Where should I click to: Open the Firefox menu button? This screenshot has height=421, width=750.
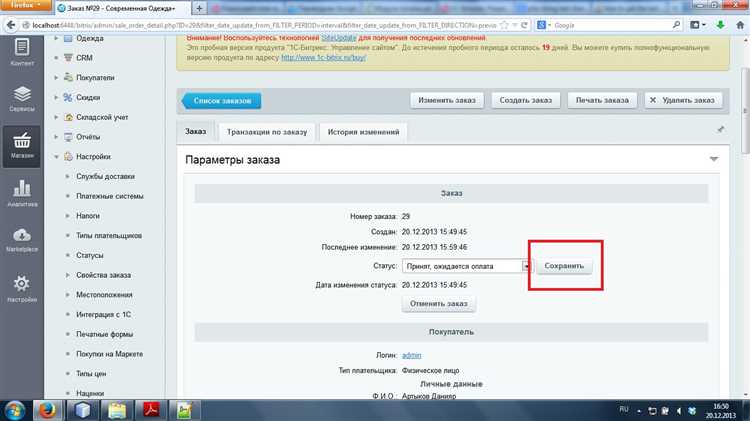[25, 5]
